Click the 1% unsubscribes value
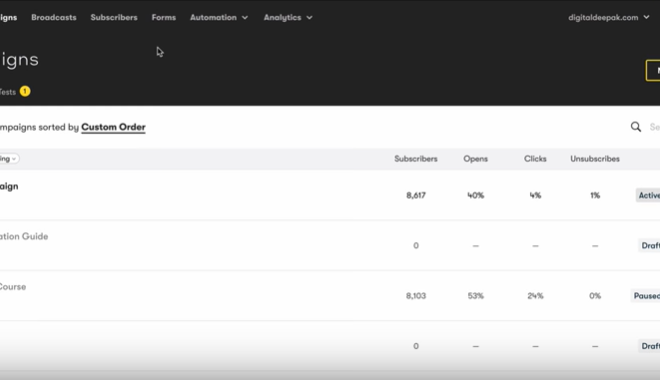Image resolution: width=660 pixels, height=380 pixels. tap(595, 195)
